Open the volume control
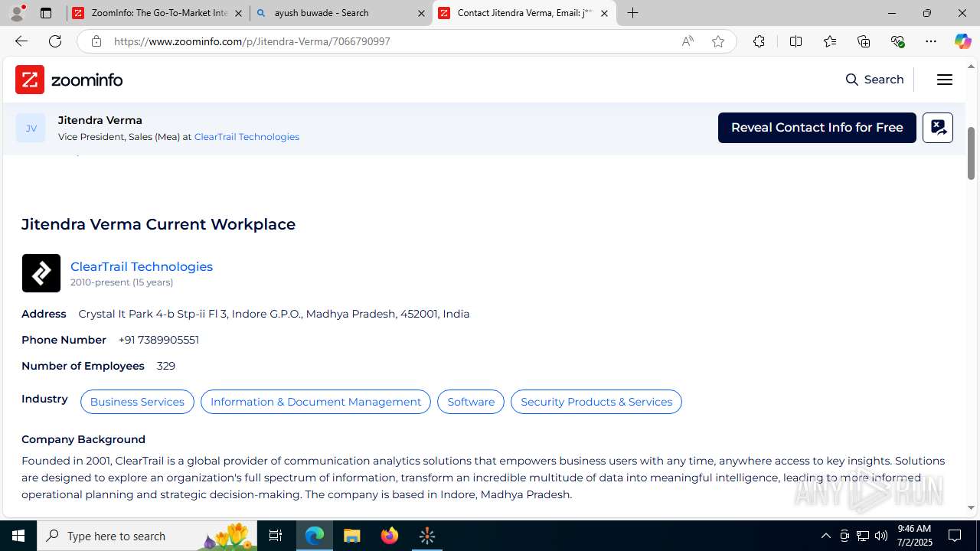Image resolution: width=980 pixels, height=551 pixels. pyautogui.click(x=881, y=536)
